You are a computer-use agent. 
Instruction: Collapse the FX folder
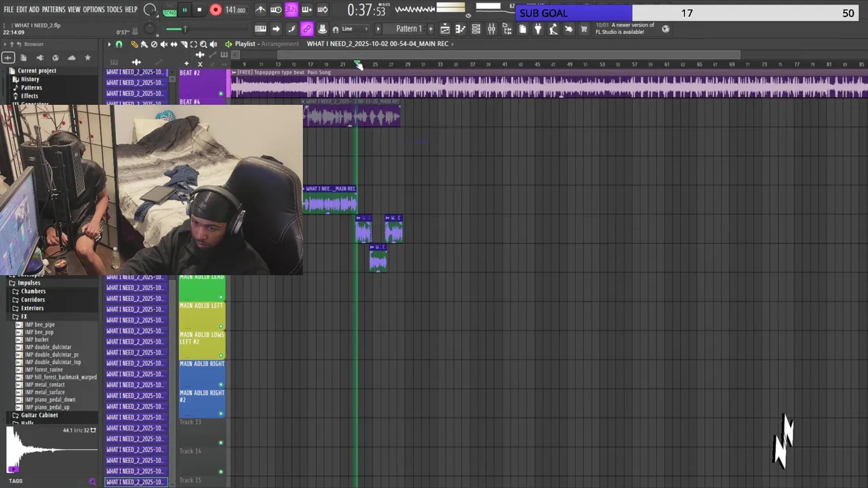[24, 317]
